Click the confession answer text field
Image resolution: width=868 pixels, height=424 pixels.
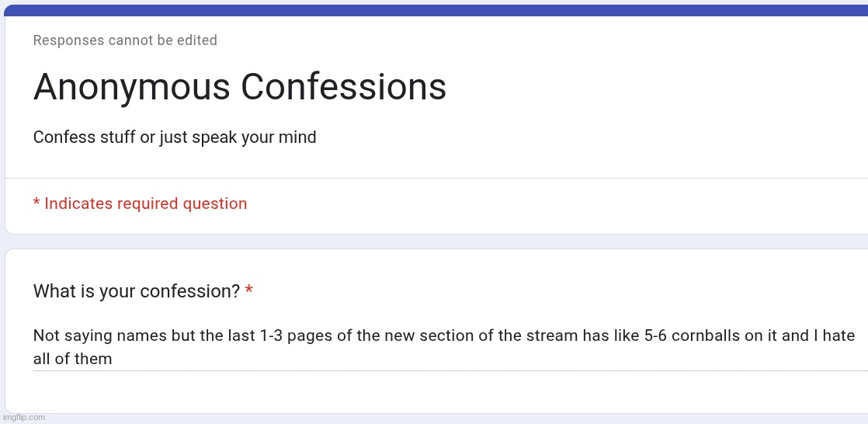click(x=444, y=347)
